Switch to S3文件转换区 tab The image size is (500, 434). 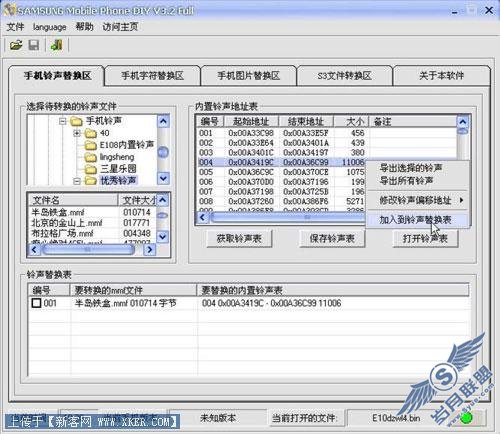coord(344,76)
